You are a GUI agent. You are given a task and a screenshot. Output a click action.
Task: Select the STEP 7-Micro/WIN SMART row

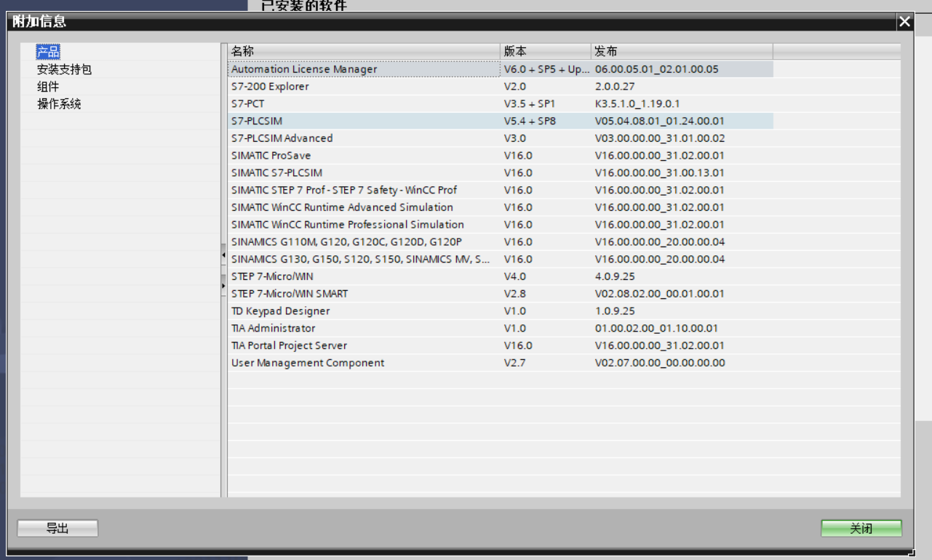click(289, 294)
